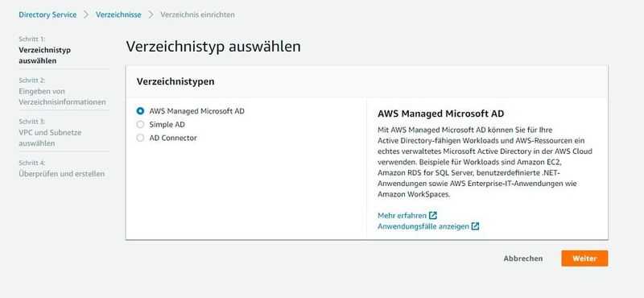Select step 4 Überprüfen und erstellen
This screenshot has height=298, width=644.
tap(62, 174)
